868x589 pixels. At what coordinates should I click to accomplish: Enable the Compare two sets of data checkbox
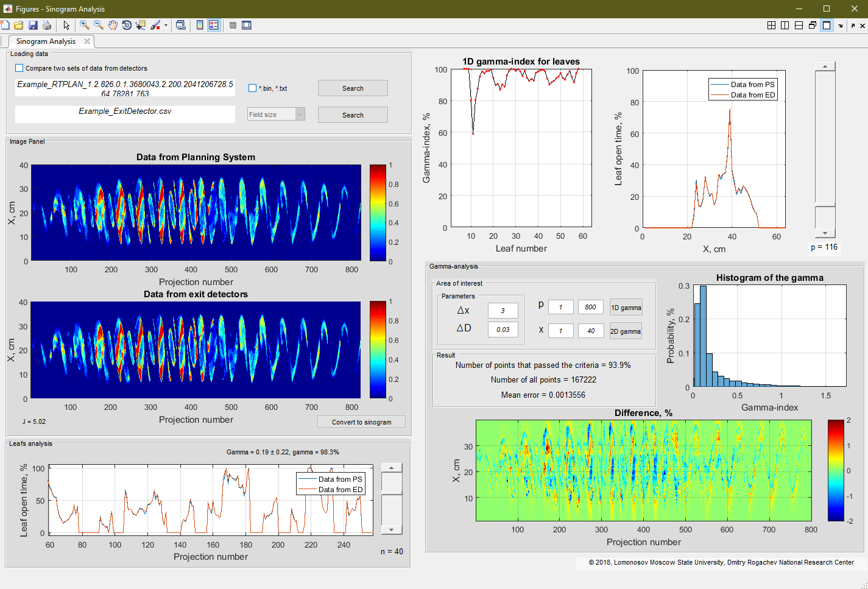pos(18,68)
